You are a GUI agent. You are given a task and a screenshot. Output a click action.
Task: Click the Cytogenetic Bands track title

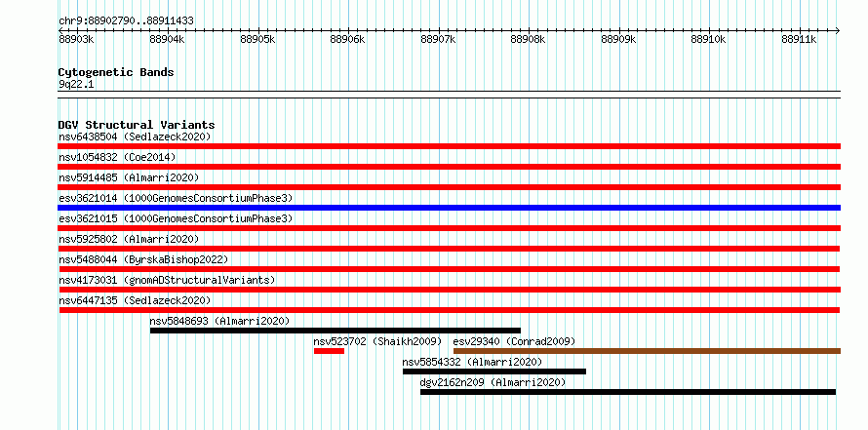point(116,72)
